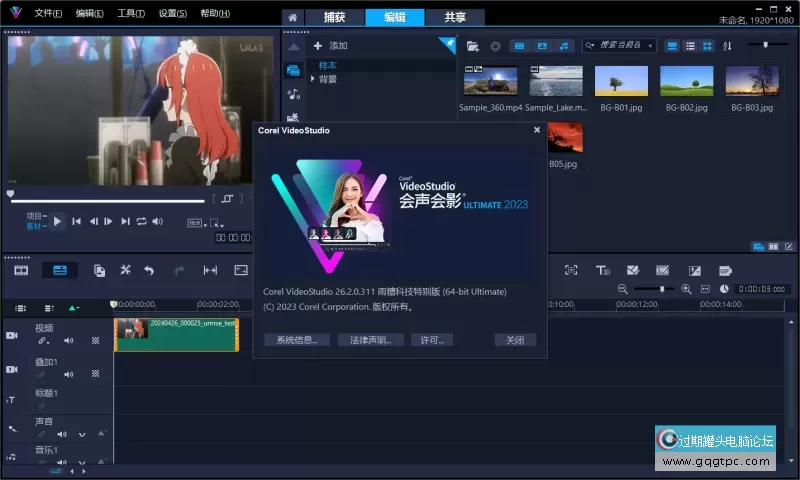
Task: Toggle track transparency on 视频 track
Action: [95, 341]
